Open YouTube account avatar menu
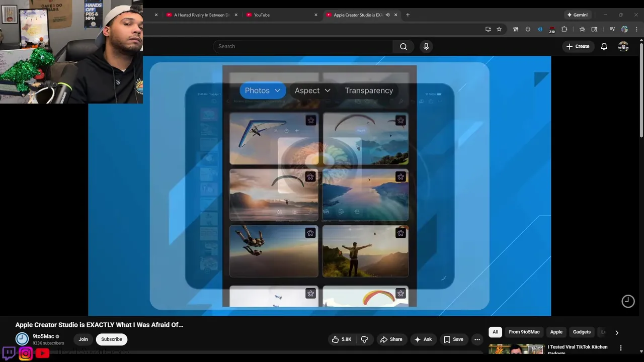The image size is (644, 362). coord(623,46)
